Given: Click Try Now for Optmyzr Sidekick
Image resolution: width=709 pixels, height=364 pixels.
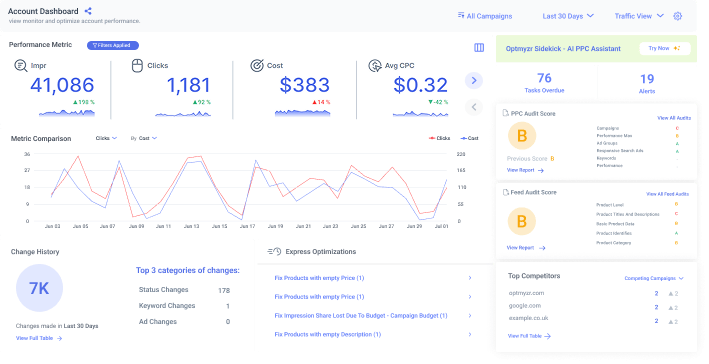Looking at the screenshot, I should click(664, 48).
